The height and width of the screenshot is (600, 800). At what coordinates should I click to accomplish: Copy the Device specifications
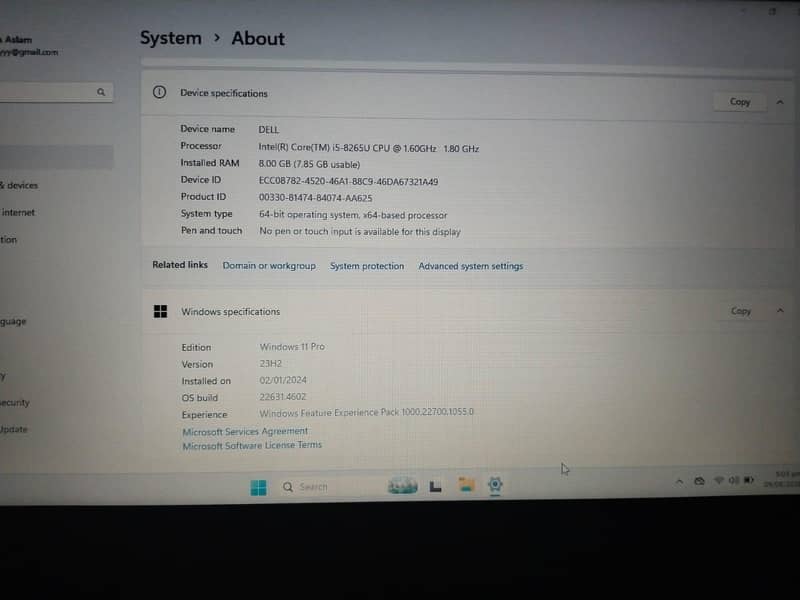(739, 102)
